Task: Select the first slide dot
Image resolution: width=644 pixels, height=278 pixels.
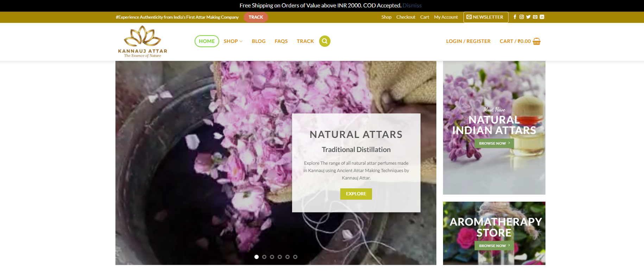Action: [257, 257]
